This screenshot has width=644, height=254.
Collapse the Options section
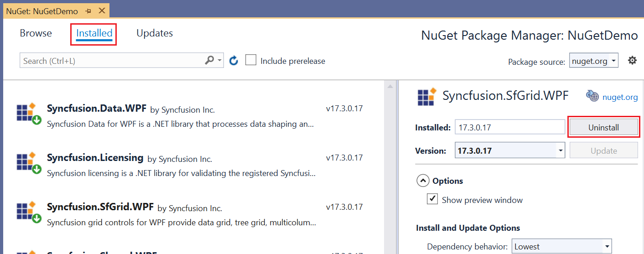pos(423,181)
